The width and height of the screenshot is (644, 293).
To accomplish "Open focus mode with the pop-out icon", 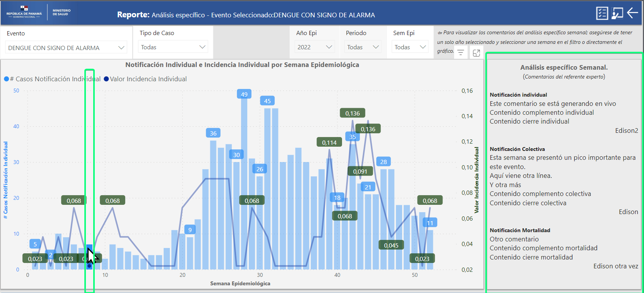I will click(x=476, y=53).
